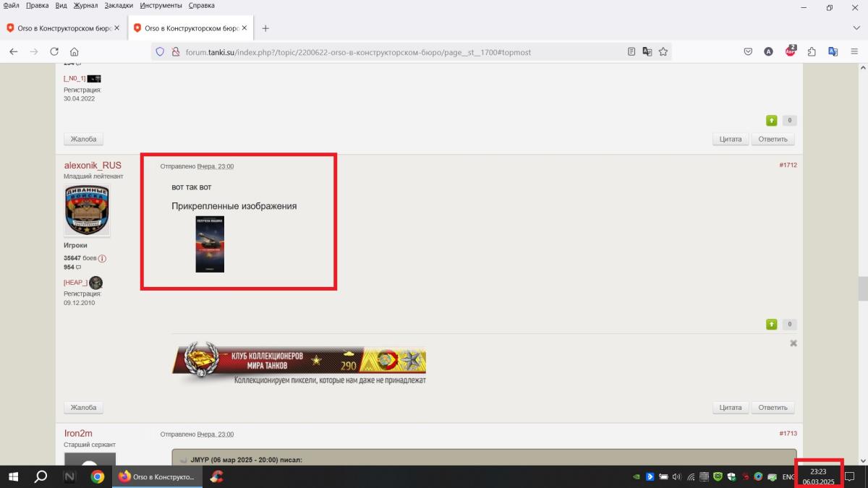Open the Windows notification center

point(851,476)
